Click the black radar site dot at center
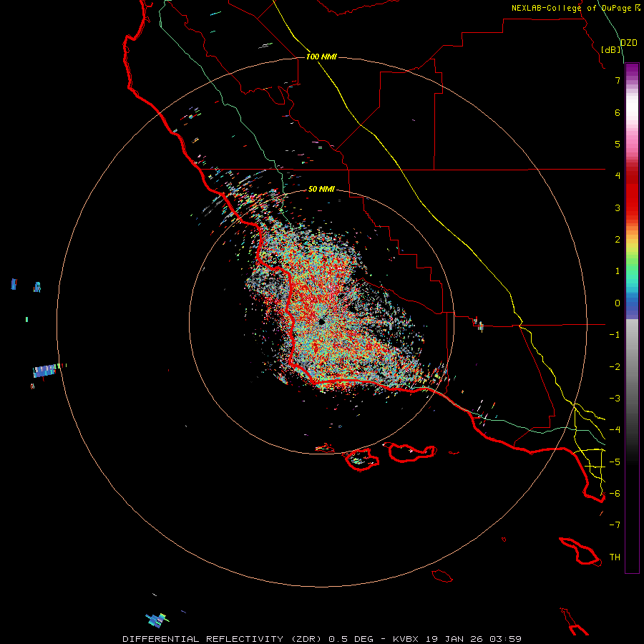The image size is (644, 644). pos(322,322)
